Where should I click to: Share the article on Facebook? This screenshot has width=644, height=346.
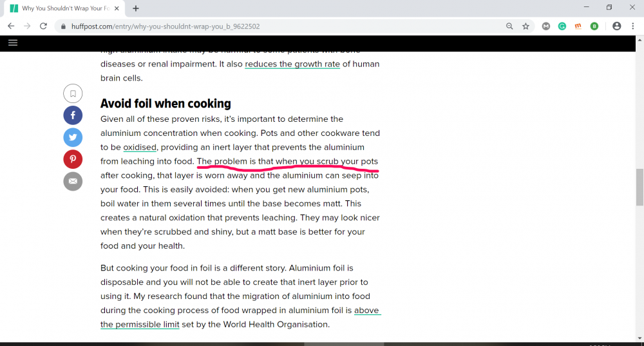[x=73, y=115]
